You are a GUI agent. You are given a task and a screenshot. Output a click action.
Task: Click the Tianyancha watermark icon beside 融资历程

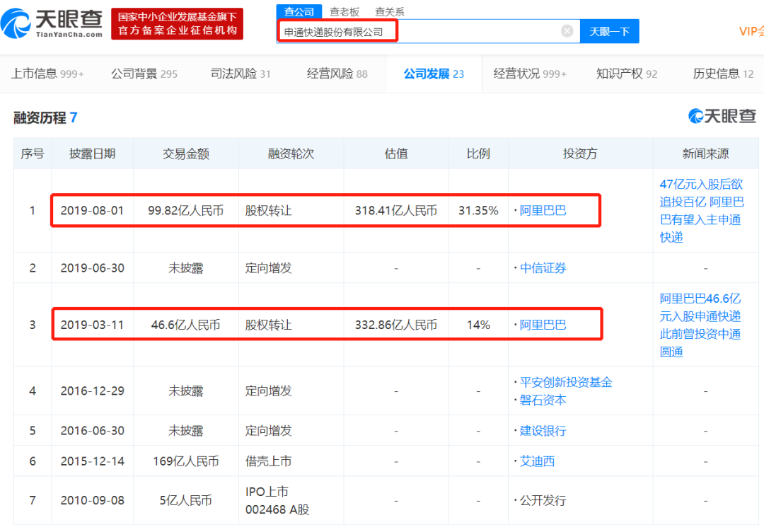click(x=695, y=117)
